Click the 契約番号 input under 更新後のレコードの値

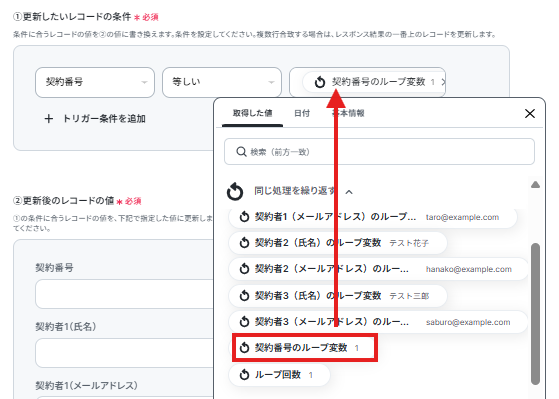[124, 294]
